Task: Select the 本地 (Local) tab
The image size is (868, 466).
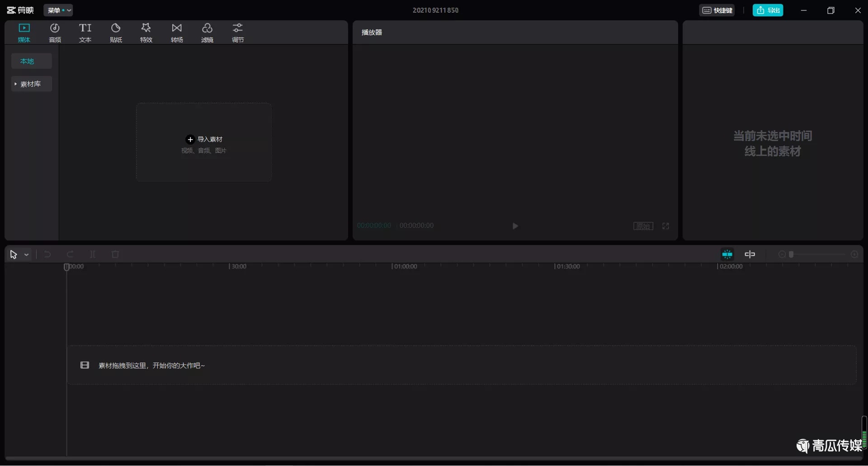Action: click(x=31, y=61)
